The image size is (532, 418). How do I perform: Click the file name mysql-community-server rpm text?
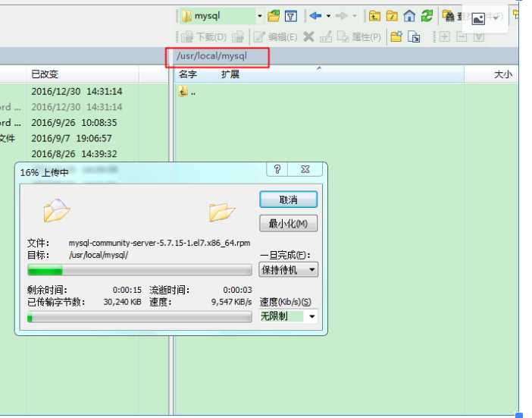[159, 243]
